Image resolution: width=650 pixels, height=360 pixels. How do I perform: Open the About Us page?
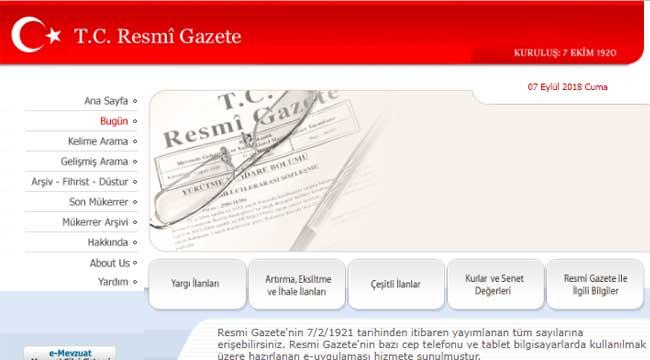[x=110, y=263]
